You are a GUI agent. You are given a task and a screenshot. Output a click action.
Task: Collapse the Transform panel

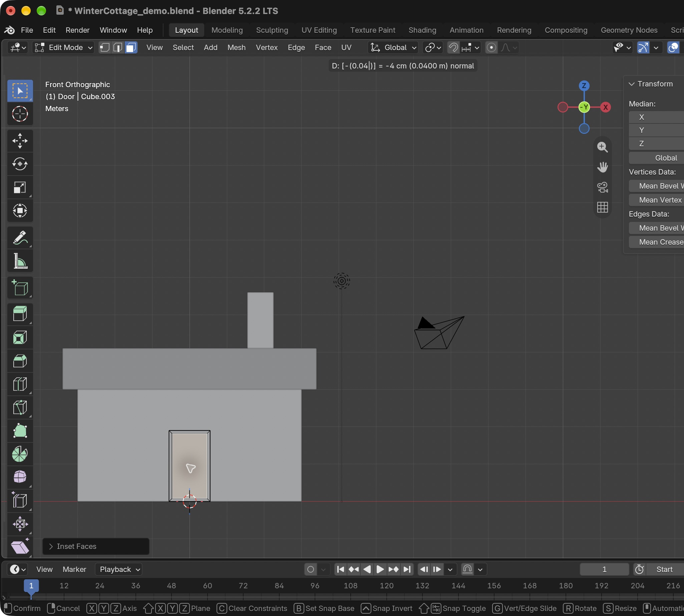(632, 84)
